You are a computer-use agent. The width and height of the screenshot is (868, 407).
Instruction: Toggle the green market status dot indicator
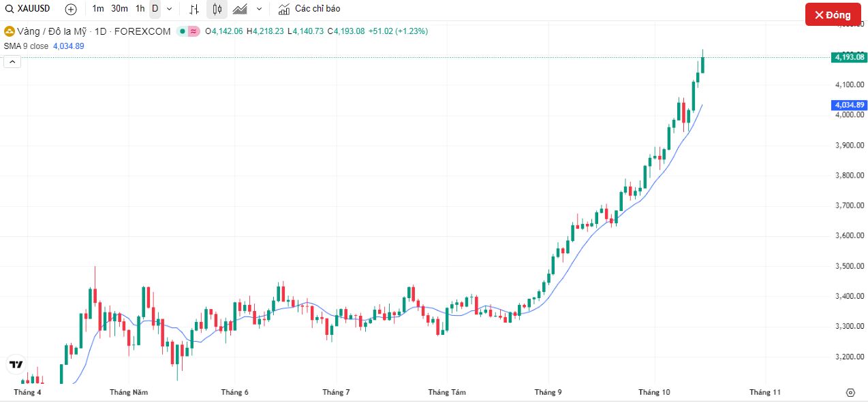pos(182,31)
